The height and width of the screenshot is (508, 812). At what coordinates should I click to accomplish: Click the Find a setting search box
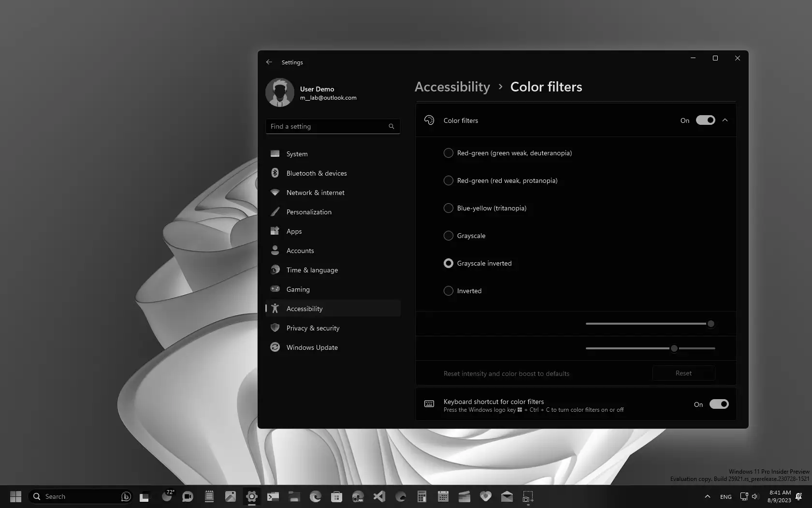point(333,126)
